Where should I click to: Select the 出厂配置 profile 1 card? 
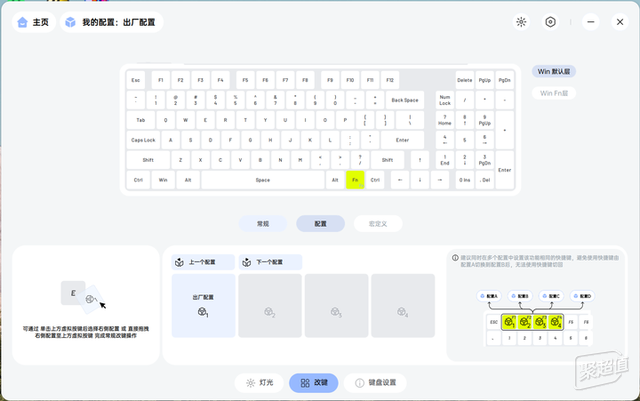pos(203,305)
